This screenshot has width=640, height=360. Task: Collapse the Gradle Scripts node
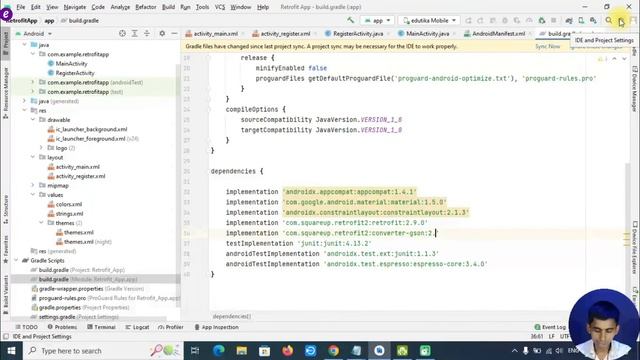coord(16,260)
